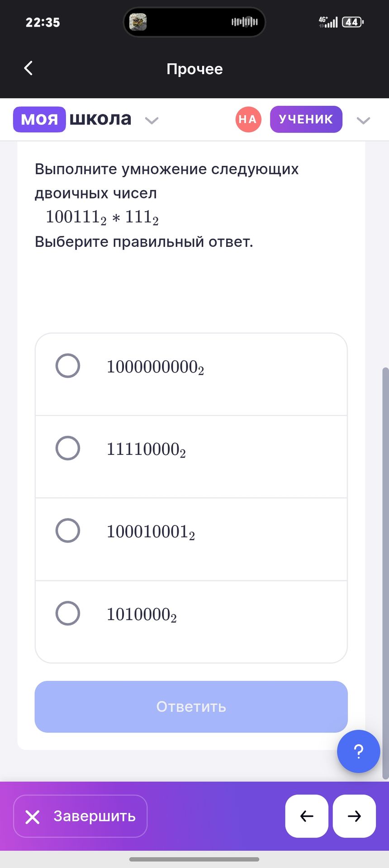Expand the dropdown next to Моя школа
The image size is (389, 868).
point(152,120)
